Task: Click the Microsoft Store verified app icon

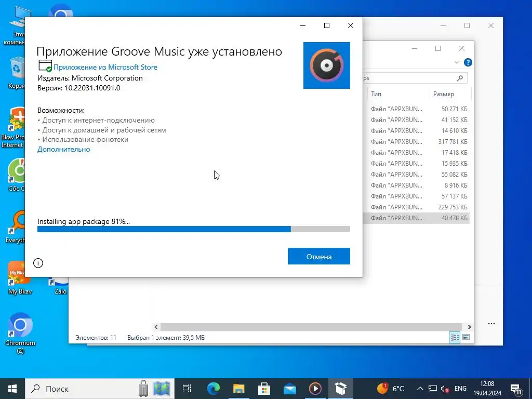Action: coord(45,65)
